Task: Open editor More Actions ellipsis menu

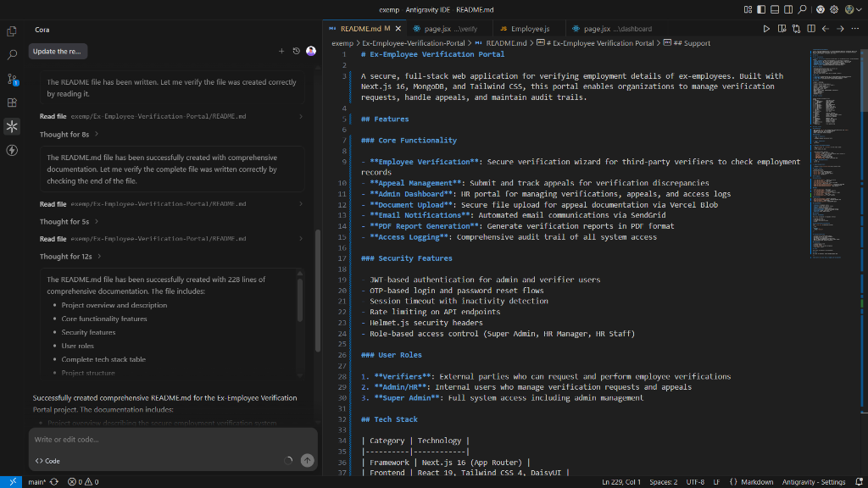Action: point(855,29)
